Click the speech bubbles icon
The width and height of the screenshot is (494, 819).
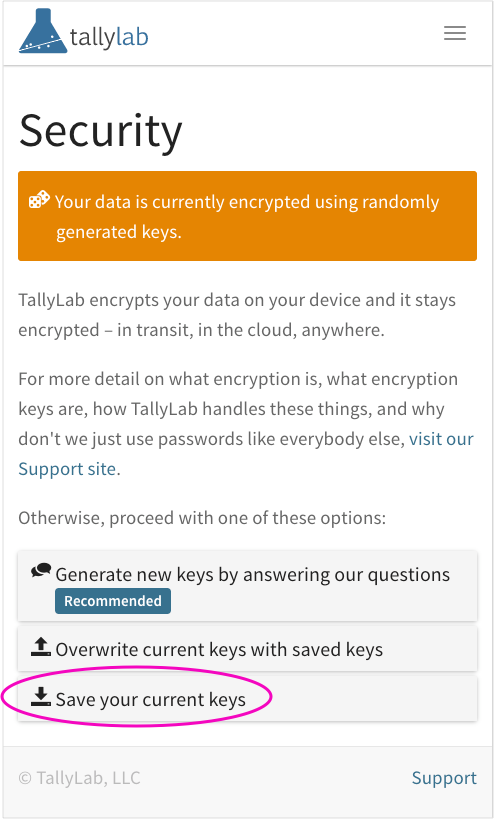41,571
